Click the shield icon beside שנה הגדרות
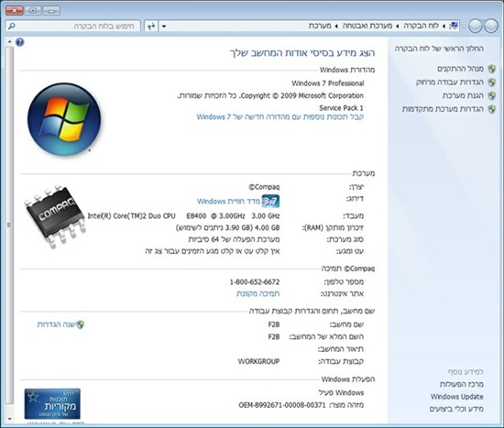The width and height of the screenshot is (504, 428). (x=81, y=324)
